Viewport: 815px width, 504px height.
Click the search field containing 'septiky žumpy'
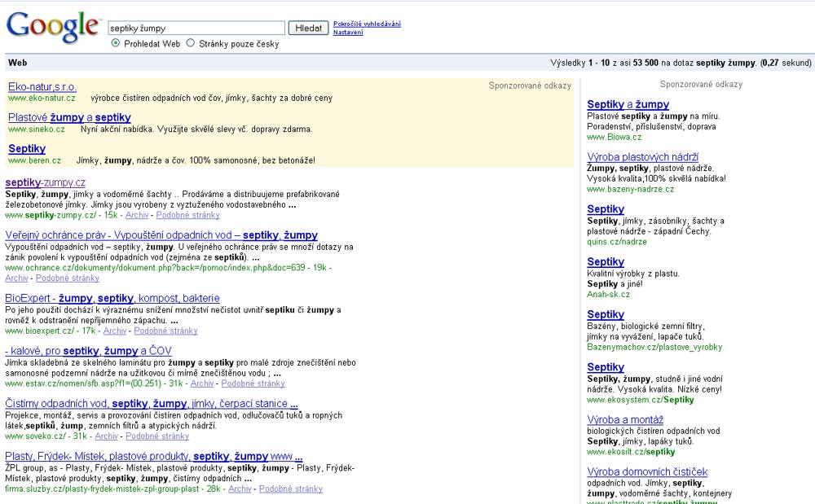point(196,28)
